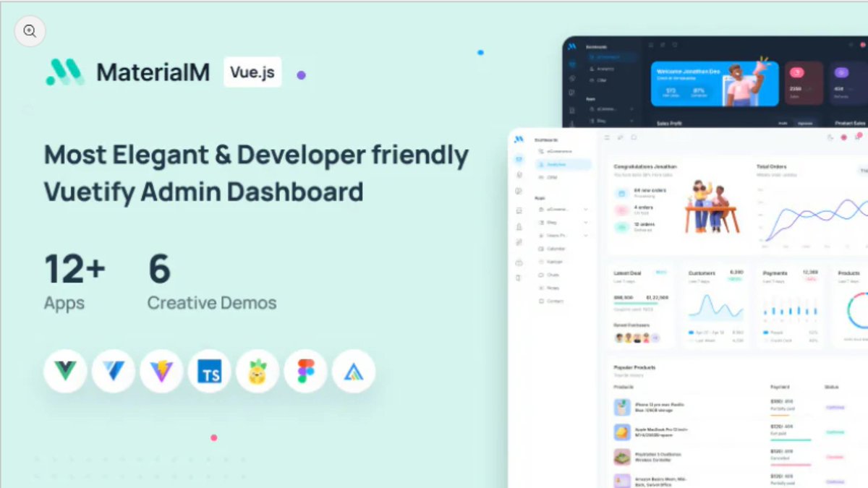
Task: Select Analytics in dark dashboard sidebar
Action: [x=603, y=69]
